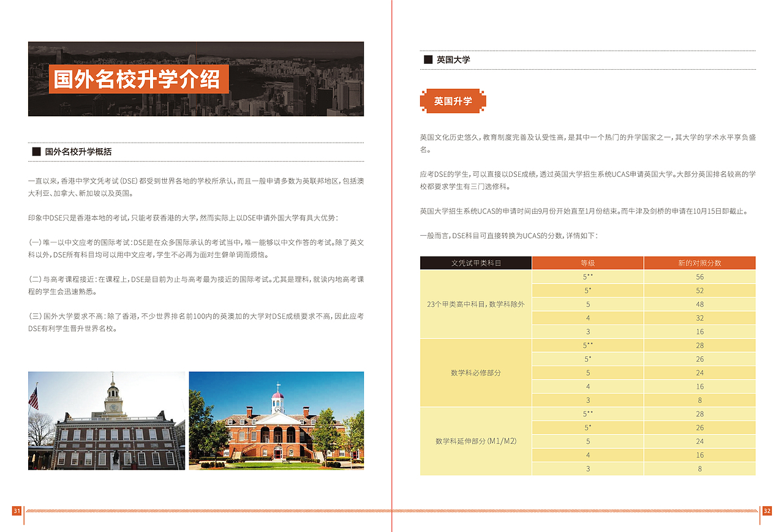Click the 国外名校升学介绍 orange title banner
This screenshot has width=784, height=532.
click(x=140, y=80)
